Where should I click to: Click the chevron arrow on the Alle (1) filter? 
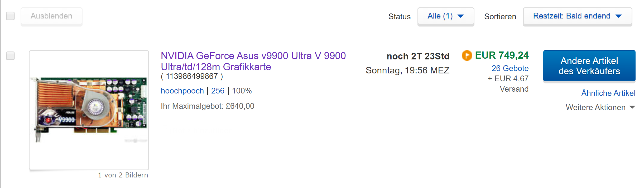[x=460, y=16]
